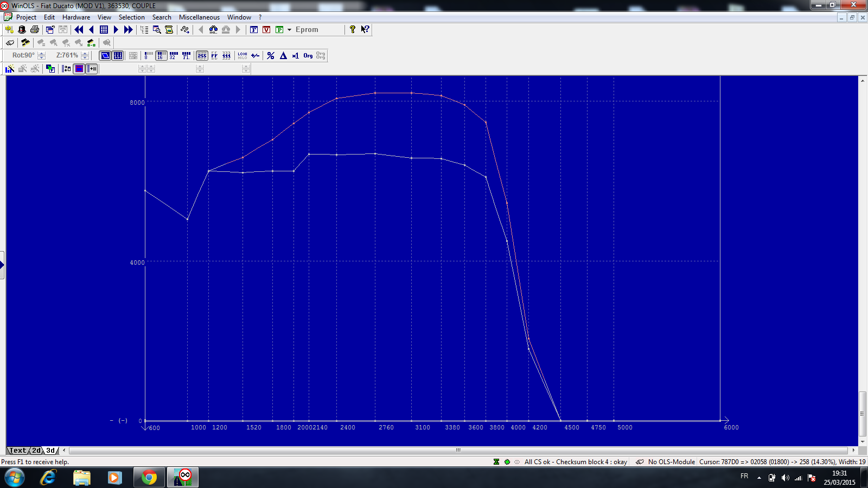Go to next map with right arrow
Screen dimensions: 868x488
click(116, 30)
